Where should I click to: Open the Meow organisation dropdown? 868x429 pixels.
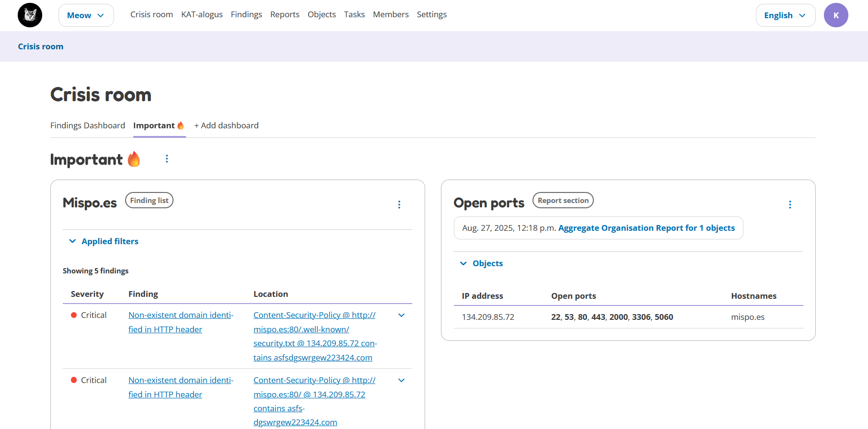[86, 15]
